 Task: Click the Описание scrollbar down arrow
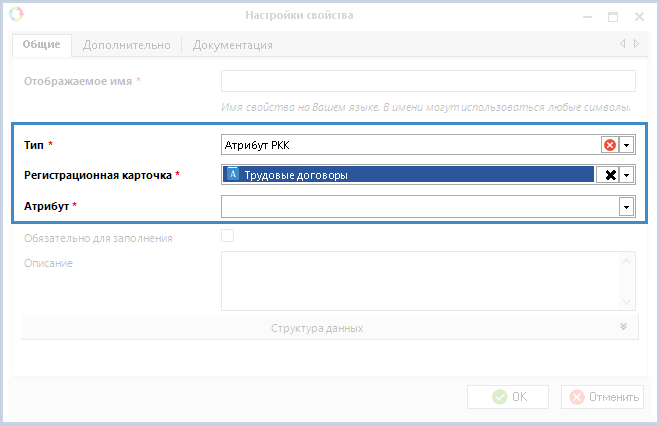point(628,302)
